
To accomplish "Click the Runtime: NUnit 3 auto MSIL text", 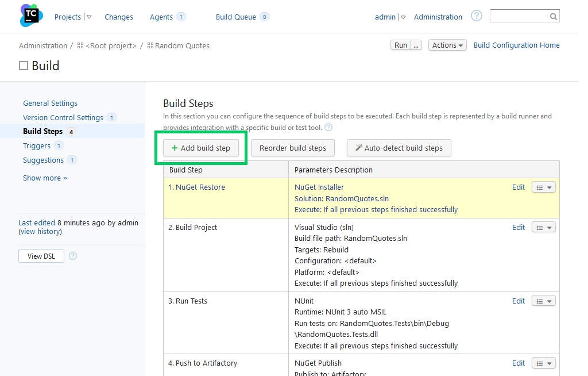I will pos(341,312).
